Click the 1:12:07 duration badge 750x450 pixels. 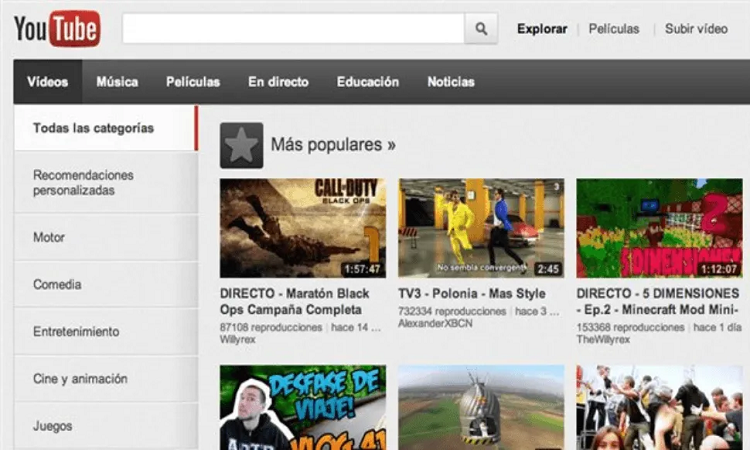pyautogui.click(x=719, y=269)
